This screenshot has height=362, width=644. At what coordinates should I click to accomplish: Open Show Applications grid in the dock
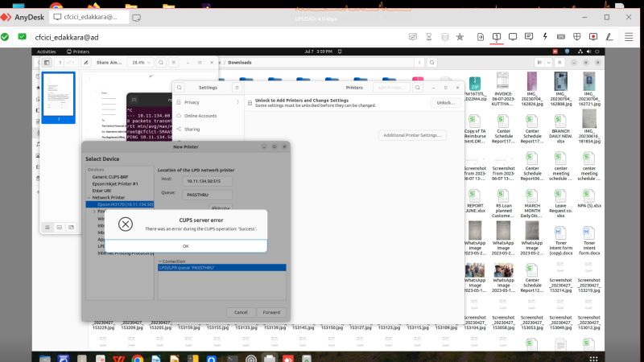[592, 359]
